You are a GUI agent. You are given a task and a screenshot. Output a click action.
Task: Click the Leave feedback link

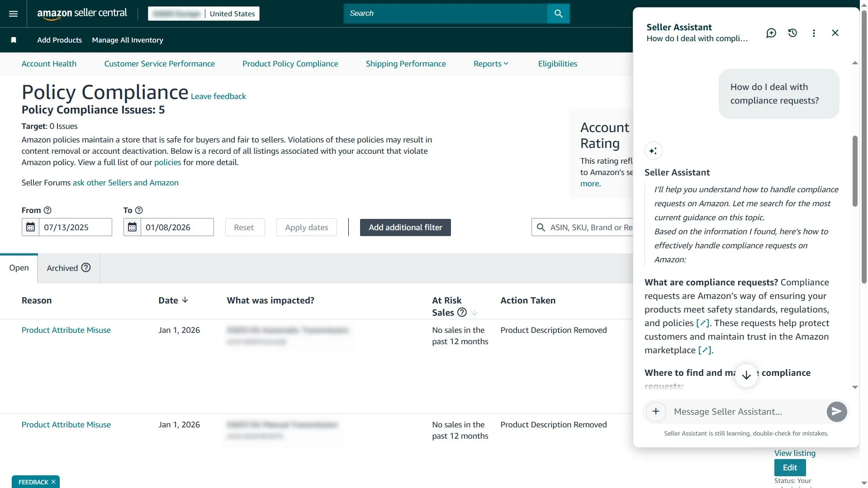(218, 96)
